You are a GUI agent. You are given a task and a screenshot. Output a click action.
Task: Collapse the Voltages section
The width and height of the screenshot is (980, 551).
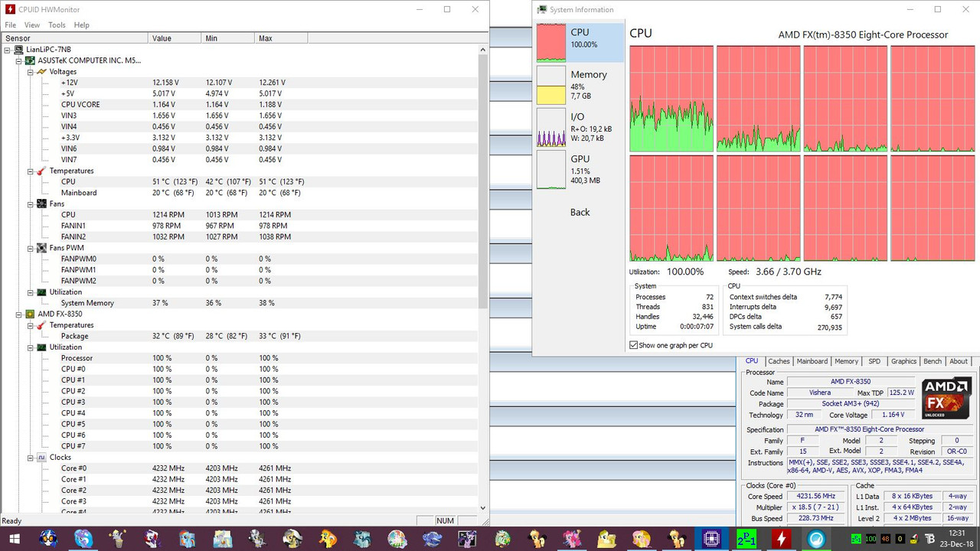[x=31, y=71]
